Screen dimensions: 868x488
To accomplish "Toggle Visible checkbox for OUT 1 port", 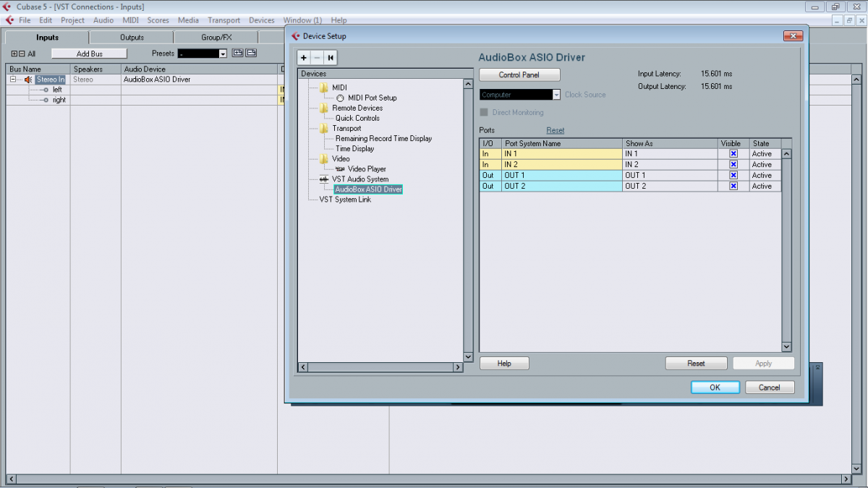I will pyautogui.click(x=733, y=176).
